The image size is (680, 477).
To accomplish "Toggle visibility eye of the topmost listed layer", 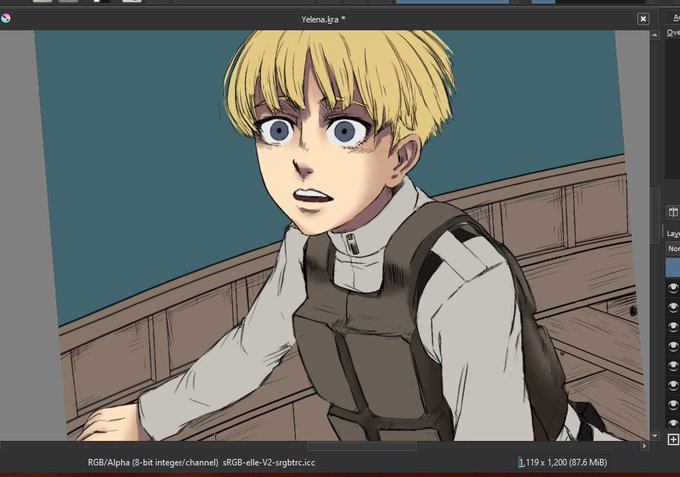I will (673, 288).
